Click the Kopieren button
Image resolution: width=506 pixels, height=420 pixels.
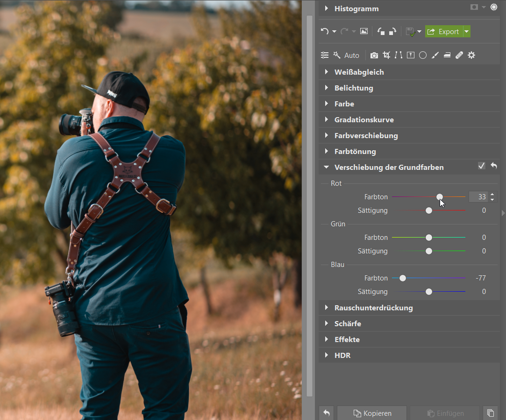(x=372, y=413)
